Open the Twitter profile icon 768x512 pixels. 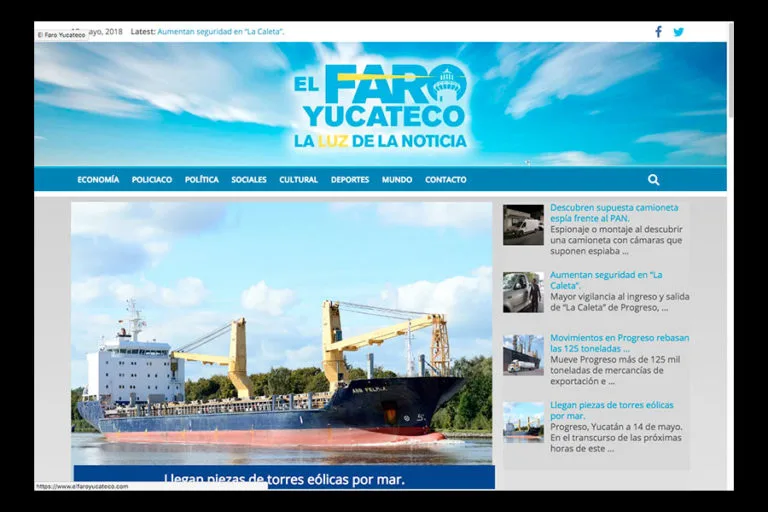678,32
